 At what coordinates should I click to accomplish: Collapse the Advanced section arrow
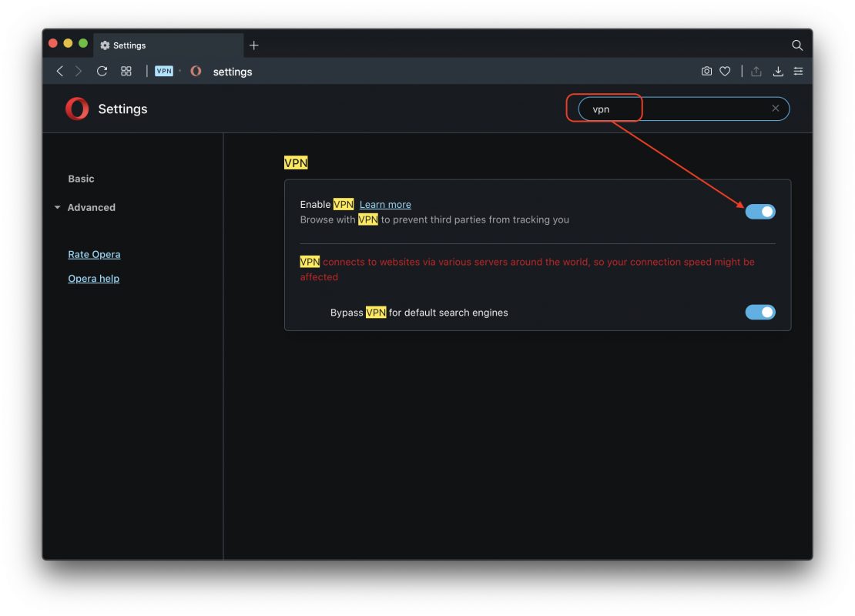point(57,207)
